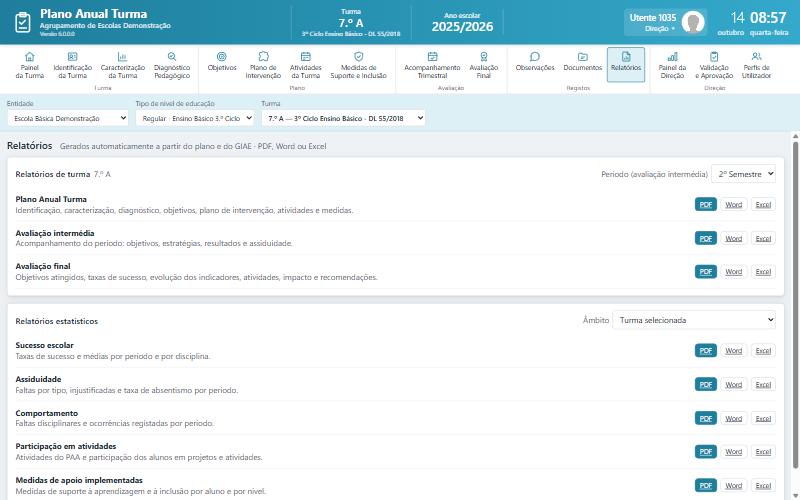
Task: Export Avaliação final as PDF
Action: point(706,272)
